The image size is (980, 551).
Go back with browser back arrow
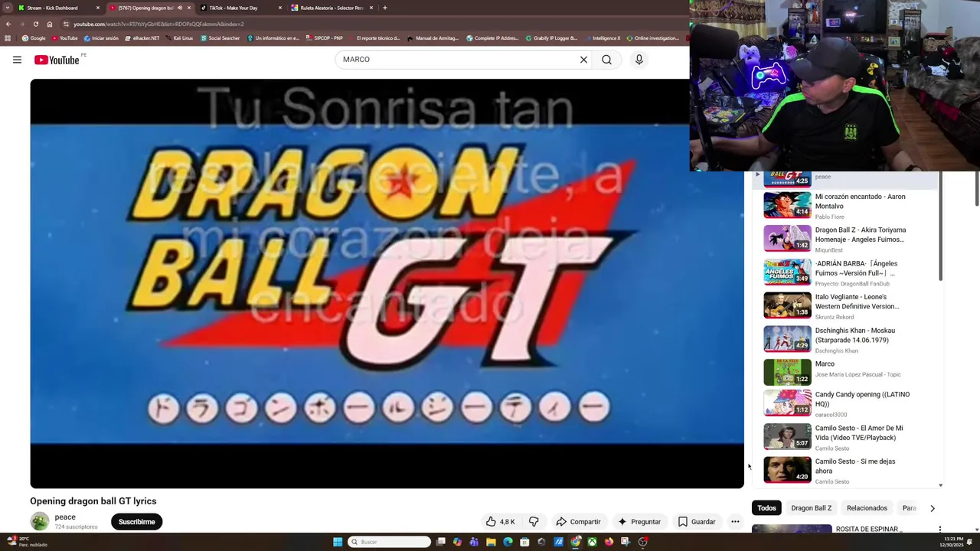[8, 24]
